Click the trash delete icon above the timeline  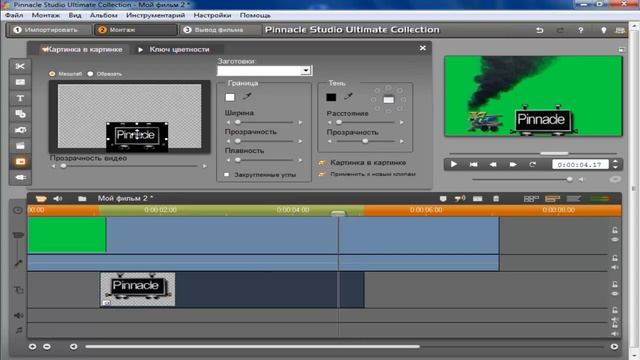point(496,199)
